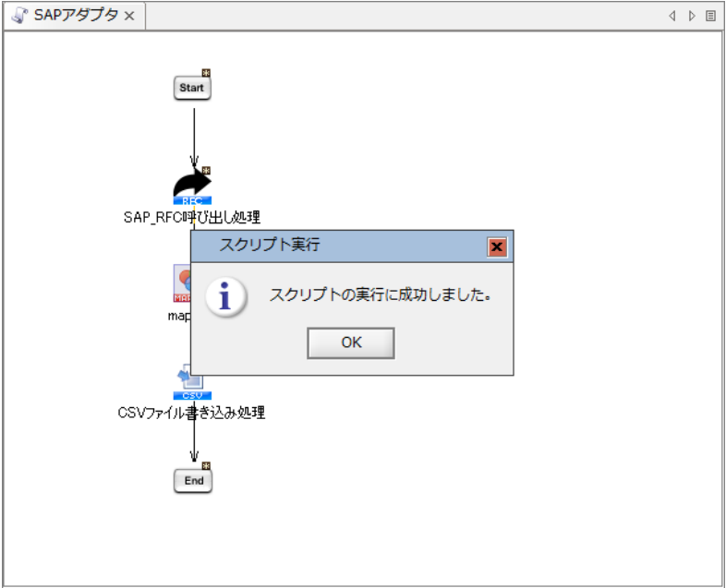Close the SAPアダプタ tab
726x588 pixels.
point(129,16)
